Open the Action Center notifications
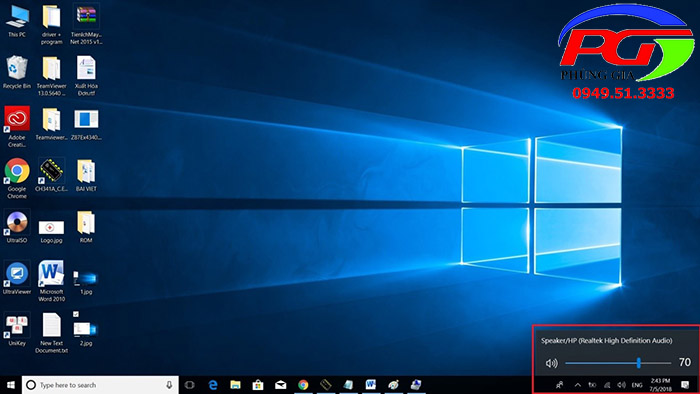The image size is (700, 394). pos(685,385)
